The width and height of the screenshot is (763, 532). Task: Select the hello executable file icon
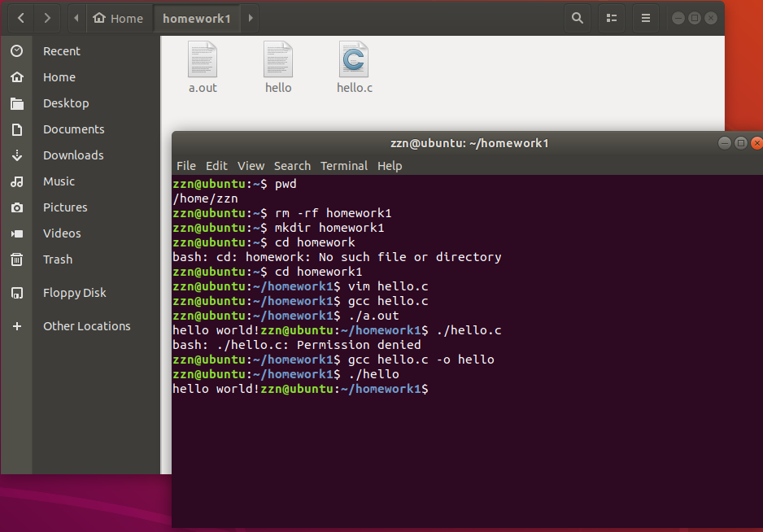point(278,59)
